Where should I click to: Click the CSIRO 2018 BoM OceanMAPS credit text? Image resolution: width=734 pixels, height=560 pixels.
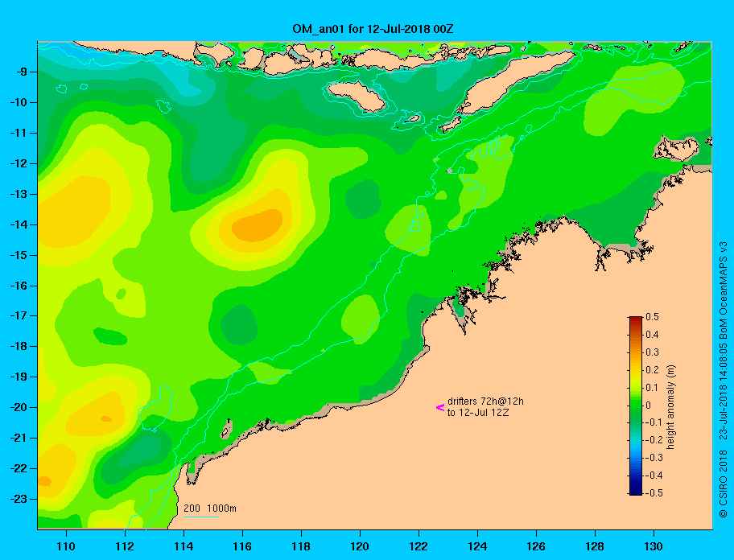click(x=724, y=380)
